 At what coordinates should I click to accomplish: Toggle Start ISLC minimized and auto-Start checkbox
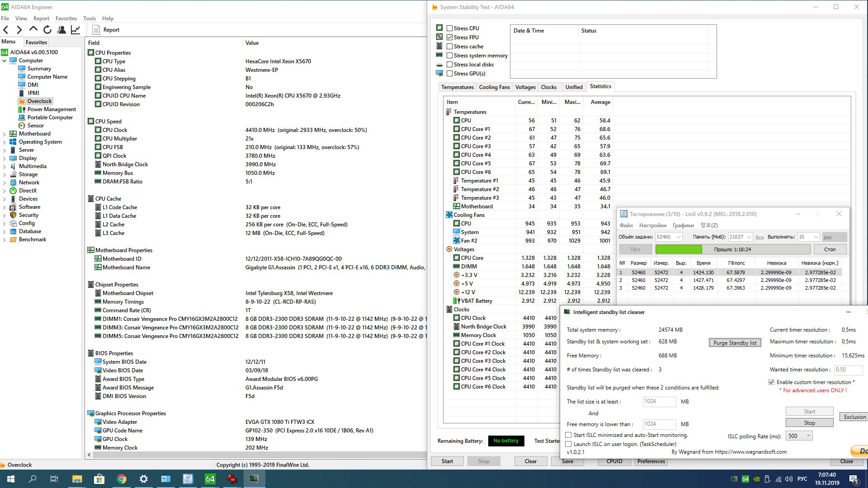569,435
